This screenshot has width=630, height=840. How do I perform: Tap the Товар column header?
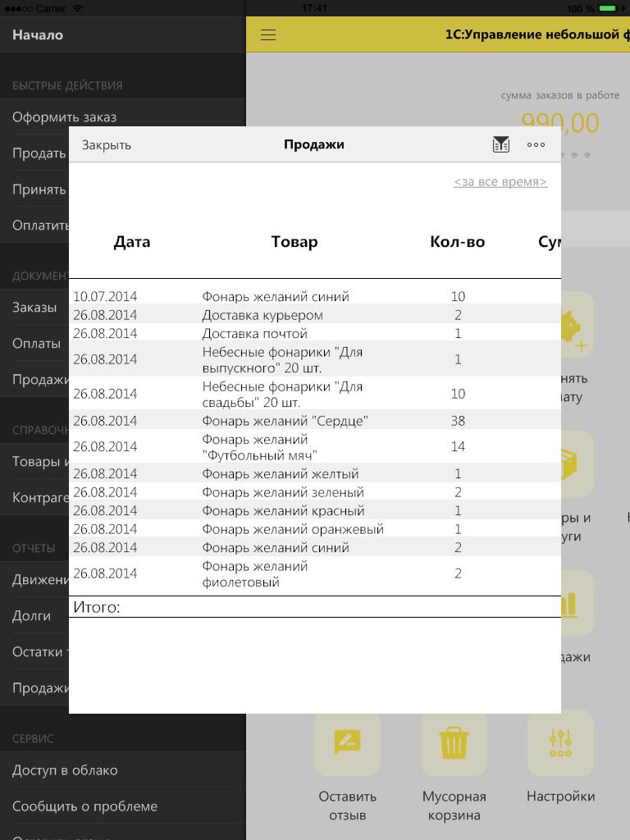coord(294,242)
